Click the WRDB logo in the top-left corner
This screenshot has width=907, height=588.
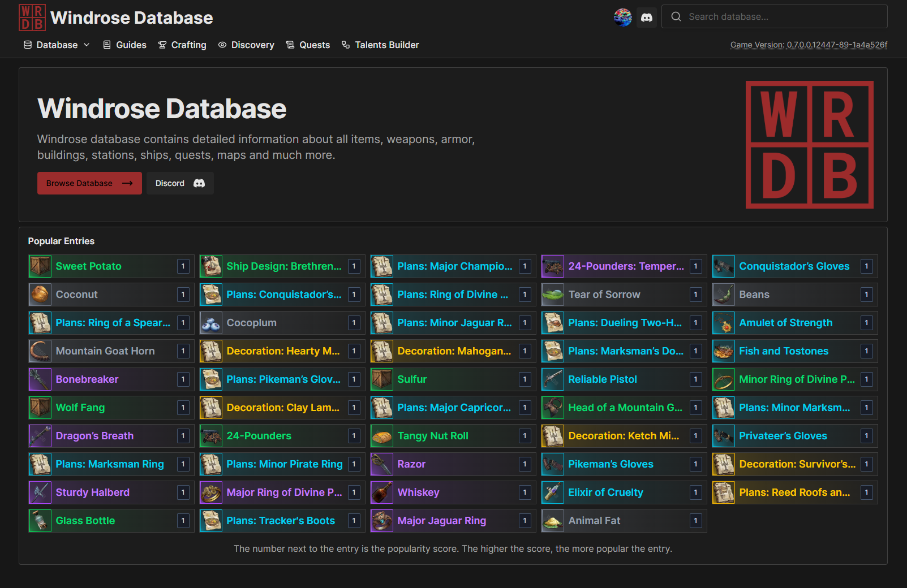pyautogui.click(x=32, y=17)
